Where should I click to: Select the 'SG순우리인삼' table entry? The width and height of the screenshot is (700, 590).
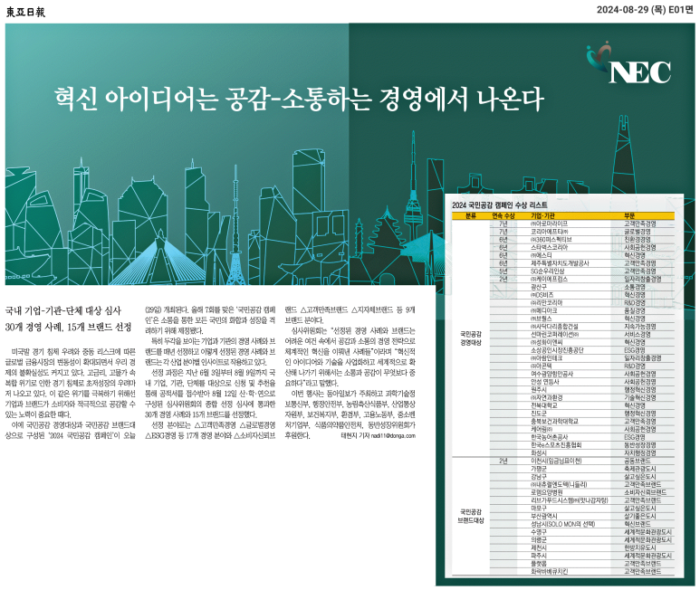point(547,271)
